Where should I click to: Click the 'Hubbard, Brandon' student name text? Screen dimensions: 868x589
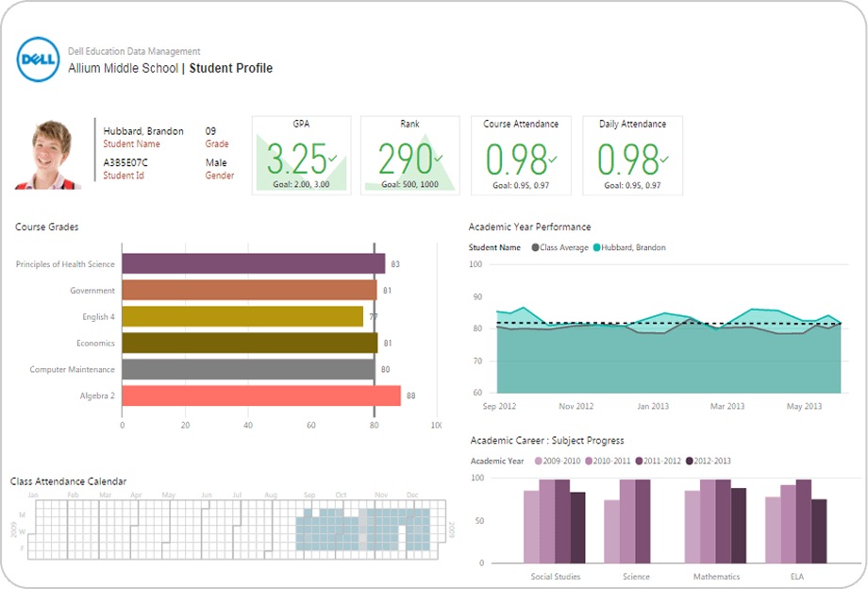click(143, 131)
